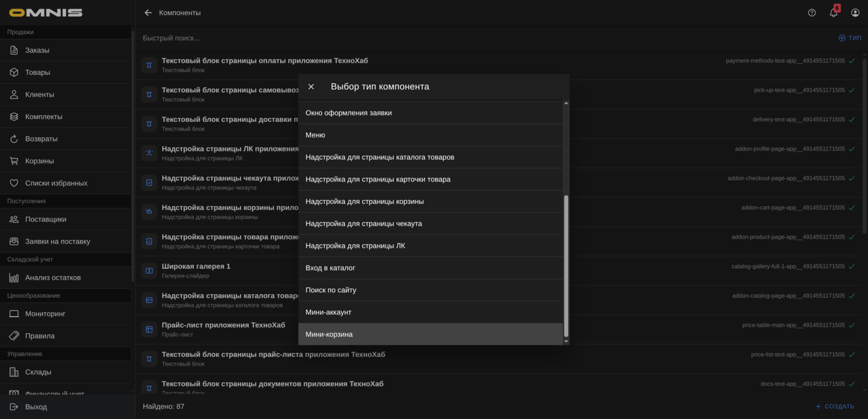Click the Списки избранных heart icon
The image size is (868, 419).
14,183
